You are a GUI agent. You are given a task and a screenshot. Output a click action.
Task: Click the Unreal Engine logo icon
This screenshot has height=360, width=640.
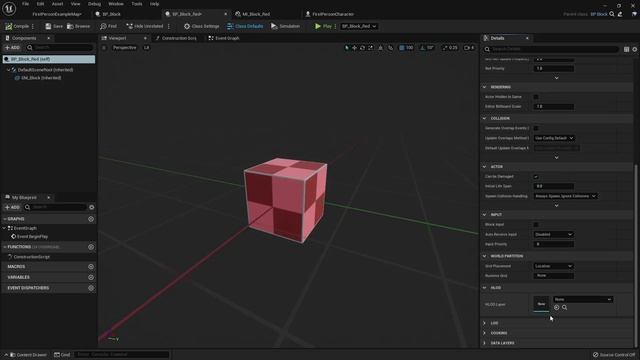pyautogui.click(x=9, y=8)
